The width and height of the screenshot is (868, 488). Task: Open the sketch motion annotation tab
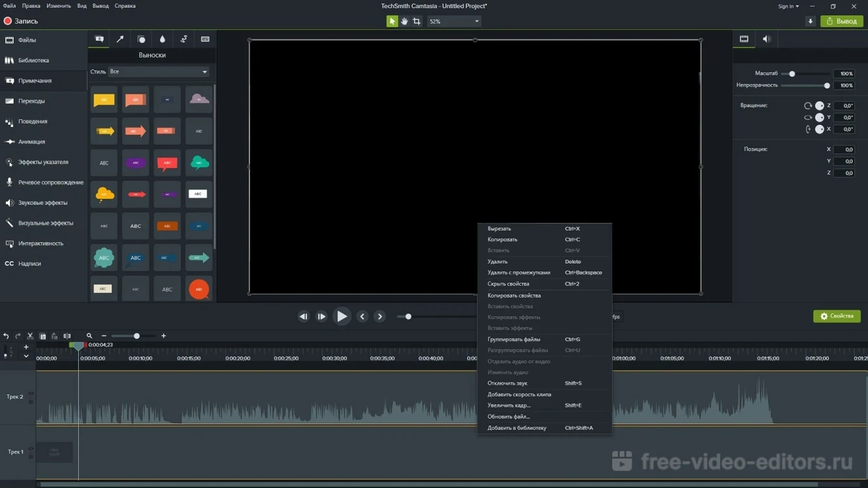tap(183, 39)
